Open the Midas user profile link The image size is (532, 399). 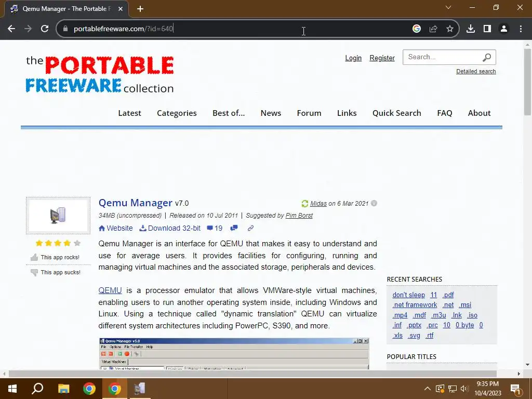(x=318, y=204)
